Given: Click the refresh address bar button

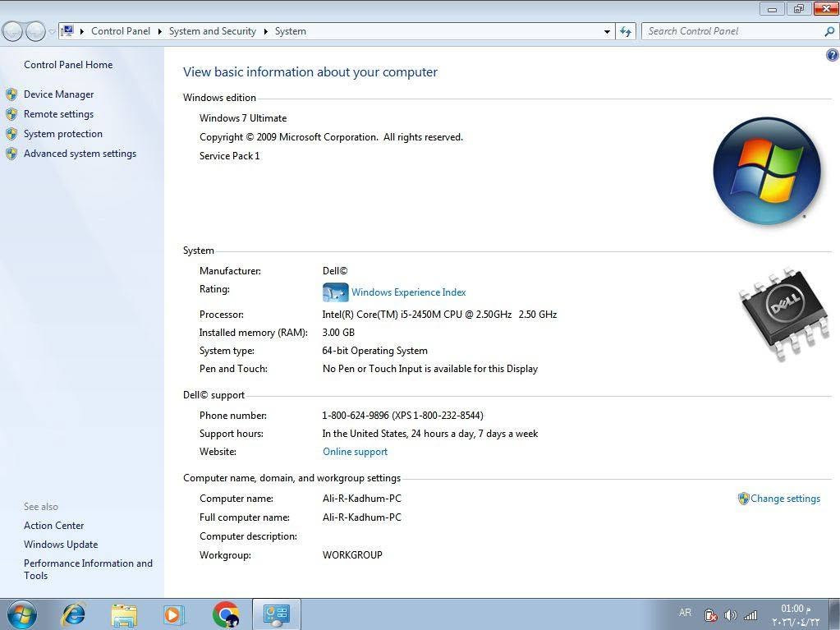Looking at the screenshot, I should [625, 31].
